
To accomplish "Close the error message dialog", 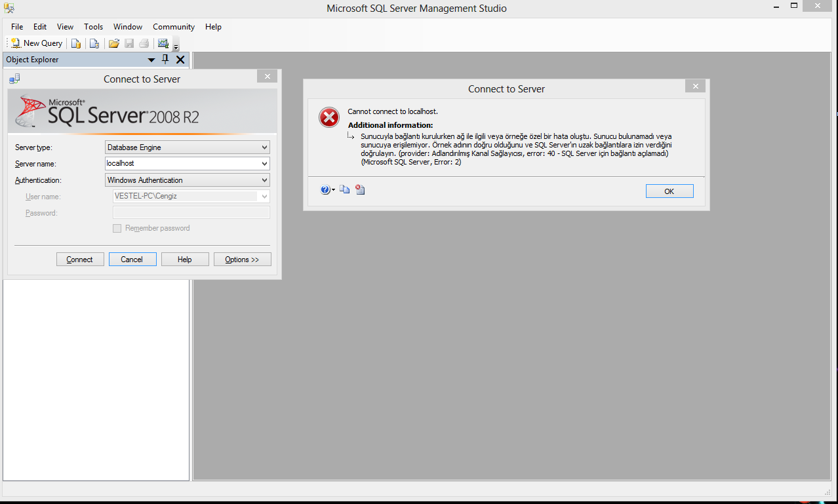I will [695, 87].
